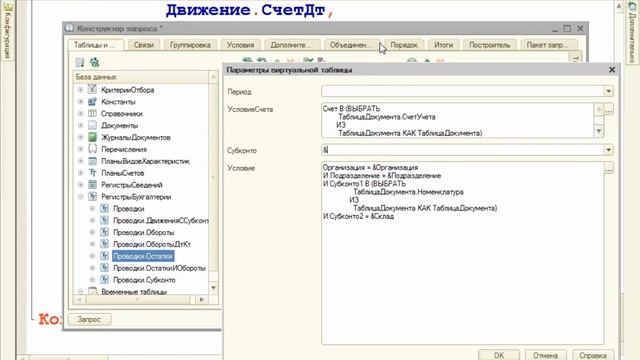Click the icon beside Проводки.Субконто
The image size is (640, 360).
coord(104,280)
